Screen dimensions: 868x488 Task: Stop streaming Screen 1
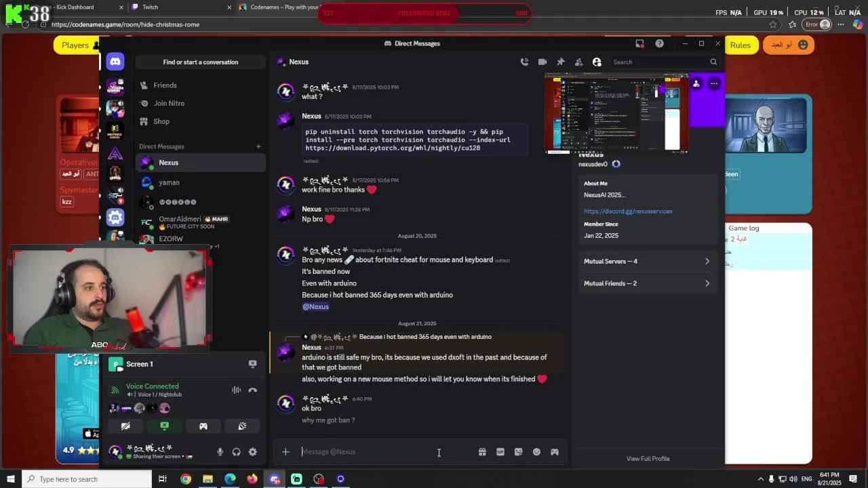coord(252,364)
